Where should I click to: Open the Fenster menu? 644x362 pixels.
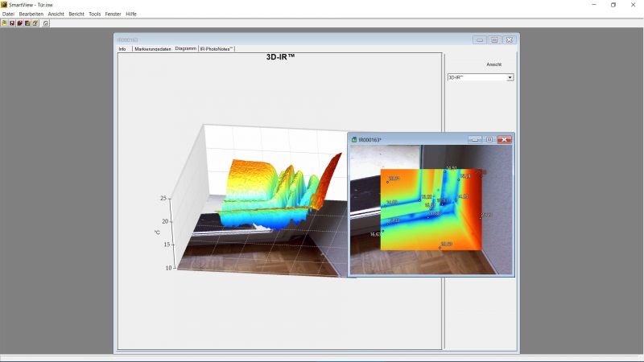113,14
